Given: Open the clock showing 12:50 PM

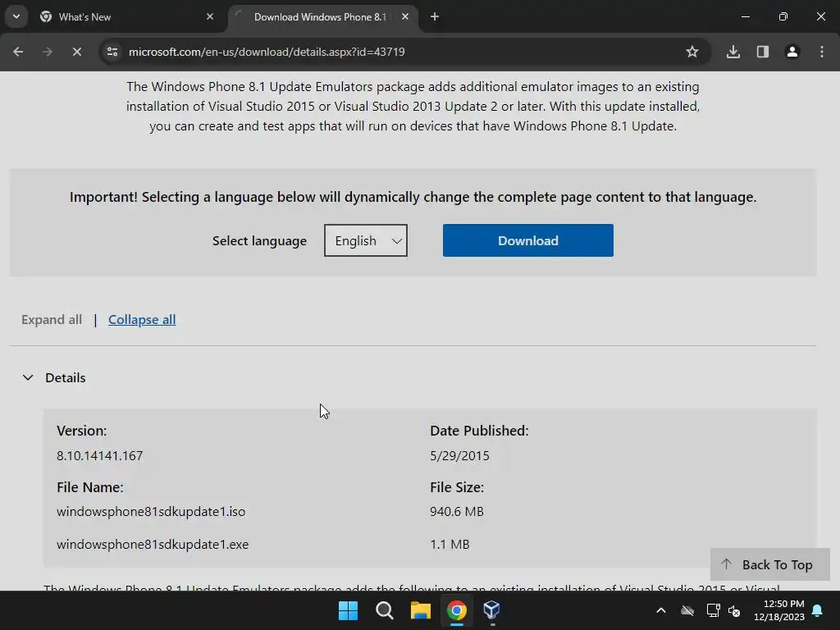Looking at the screenshot, I should click(779, 610).
